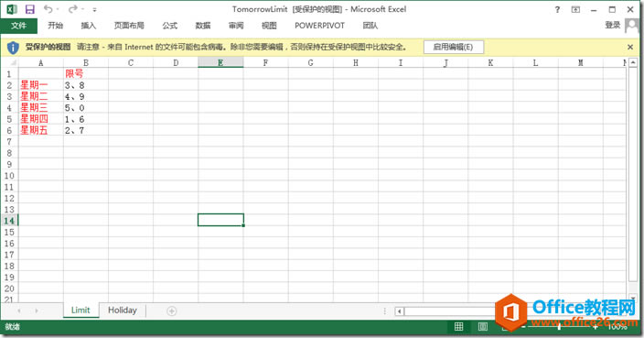This screenshot has width=644, height=338.
Task: Click previous sheet navigation arrow
Action: [19, 311]
